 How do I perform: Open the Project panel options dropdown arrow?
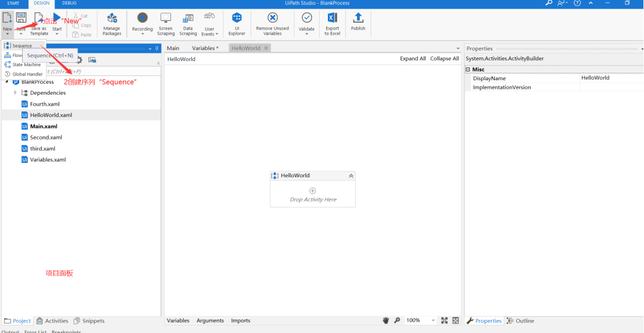(150, 49)
